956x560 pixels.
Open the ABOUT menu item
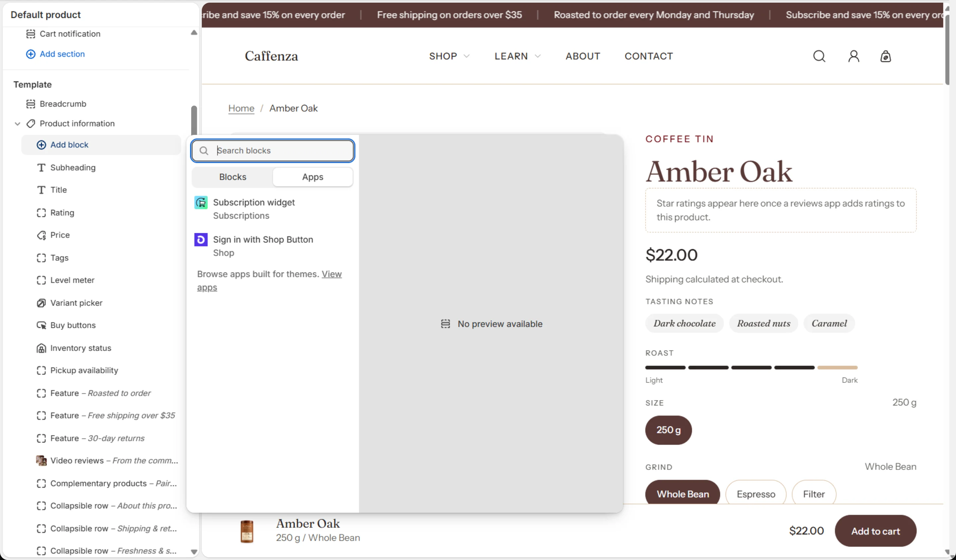coord(583,56)
